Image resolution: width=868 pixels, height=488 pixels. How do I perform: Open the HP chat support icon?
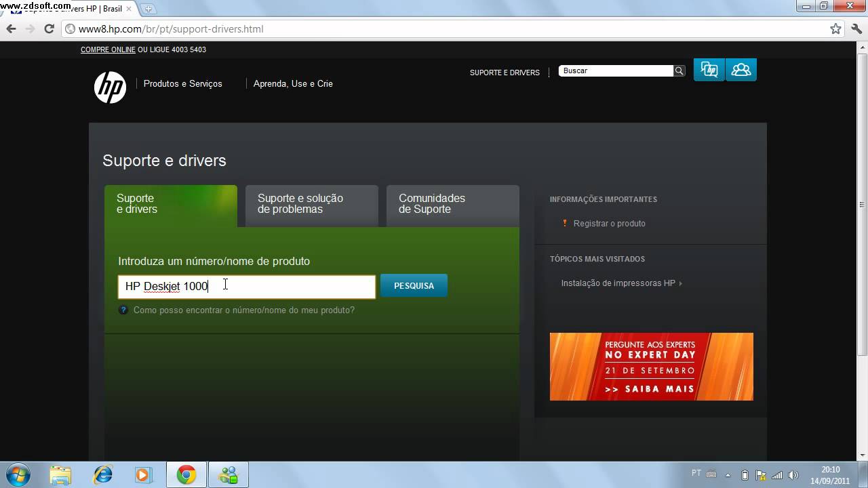(709, 70)
